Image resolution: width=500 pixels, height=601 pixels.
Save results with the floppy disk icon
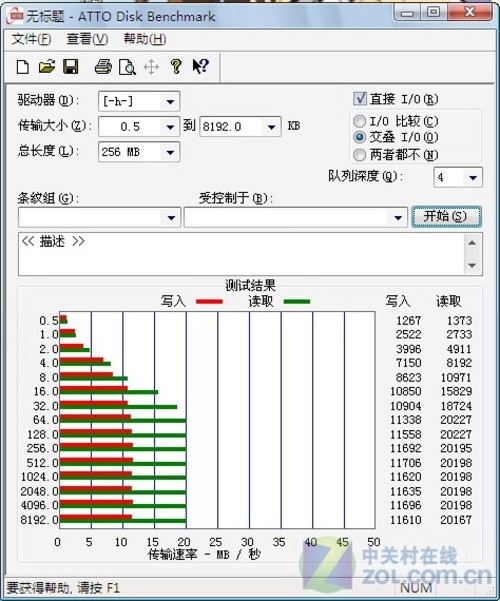[71, 67]
